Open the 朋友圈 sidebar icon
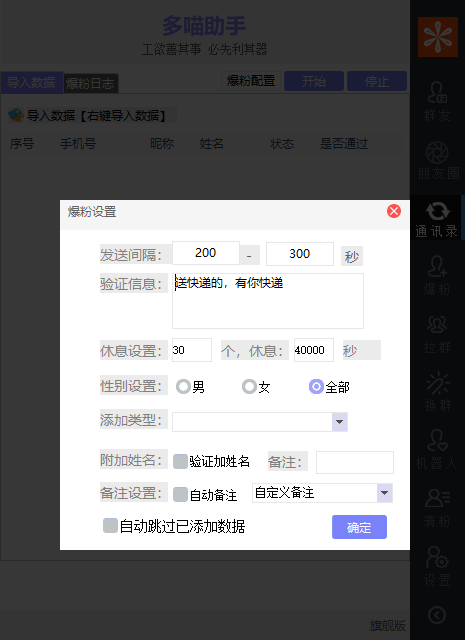 pyautogui.click(x=438, y=161)
